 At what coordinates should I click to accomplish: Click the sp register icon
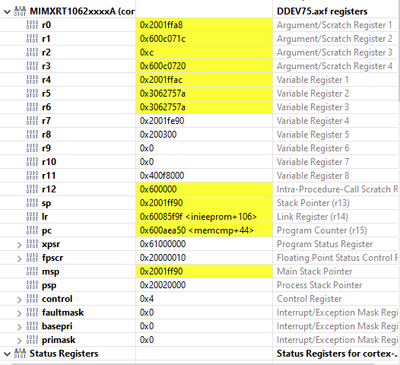point(32,203)
